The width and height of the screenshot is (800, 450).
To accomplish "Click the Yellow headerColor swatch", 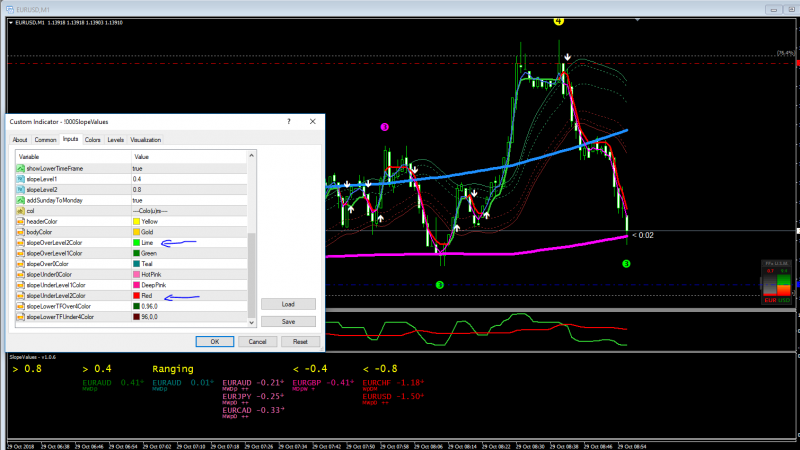I will [136, 221].
